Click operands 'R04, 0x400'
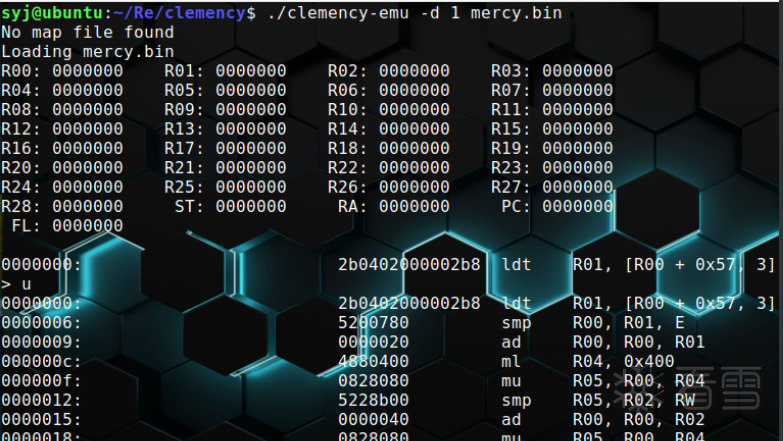The height and width of the screenshot is (441, 783). [624, 362]
